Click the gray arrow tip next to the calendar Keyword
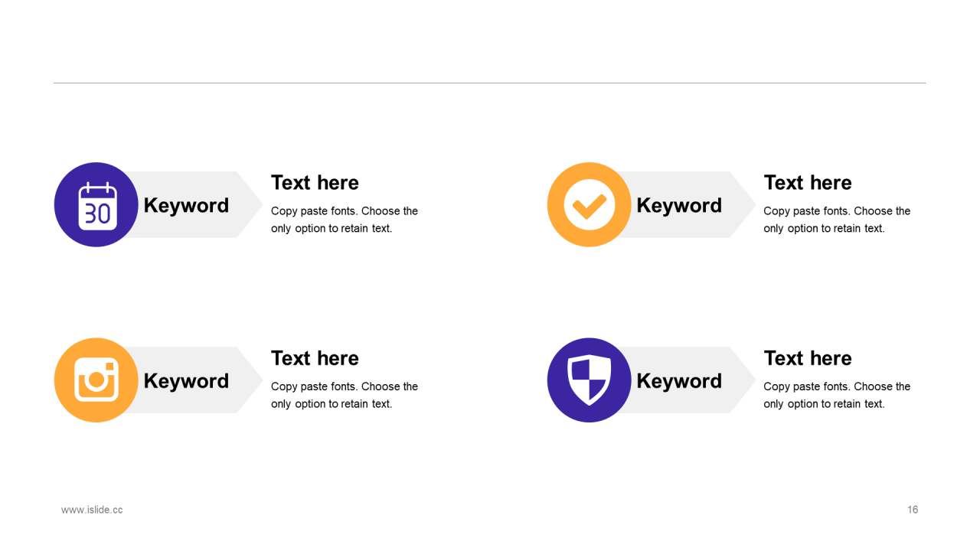Viewport: 980px width, 551px height. (248, 204)
